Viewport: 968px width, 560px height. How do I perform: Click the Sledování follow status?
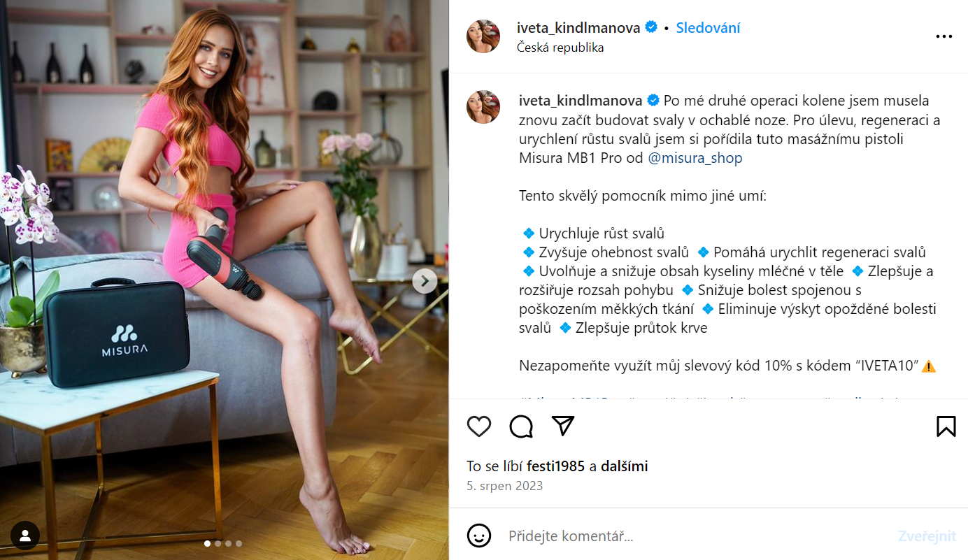point(707,27)
